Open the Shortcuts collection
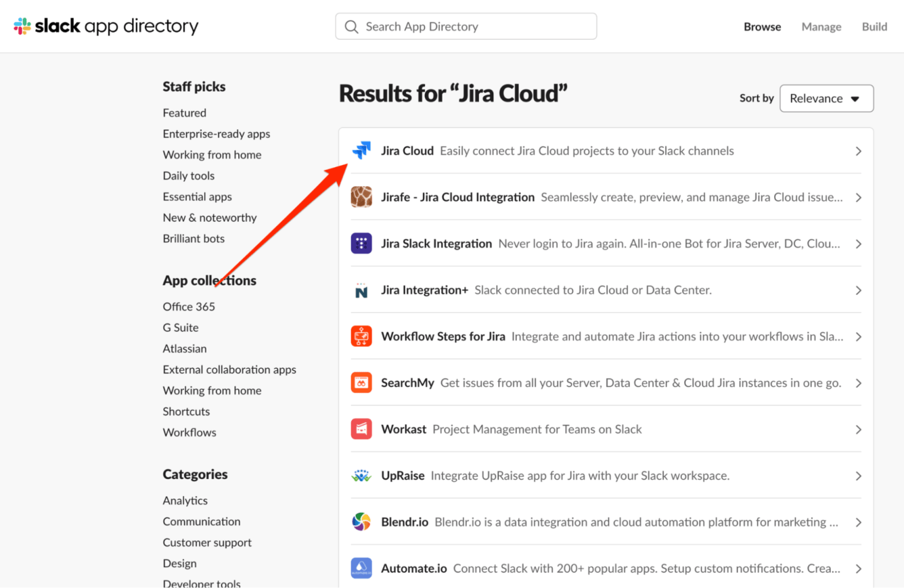904x588 pixels. pos(187,411)
